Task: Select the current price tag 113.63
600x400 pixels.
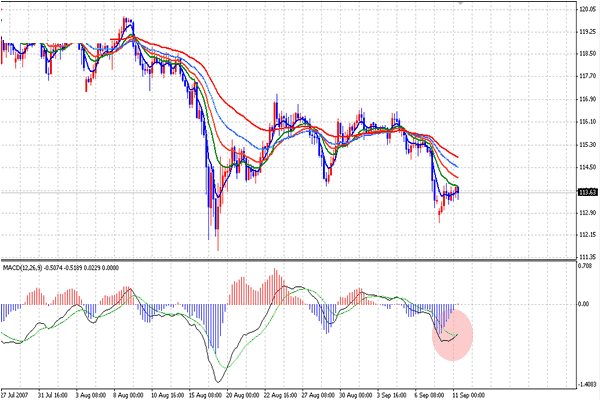Action: pyautogui.click(x=588, y=192)
